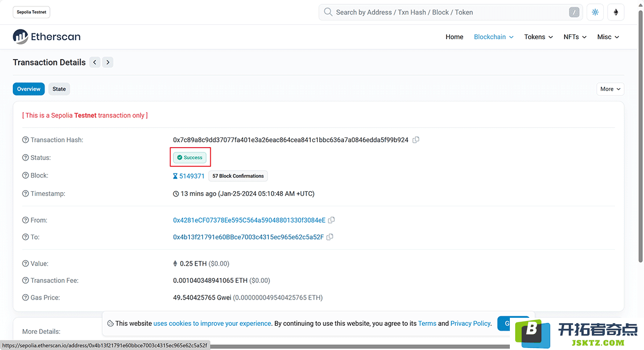Go to next transaction arrow
The image size is (644, 350).
tap(108, 62)
